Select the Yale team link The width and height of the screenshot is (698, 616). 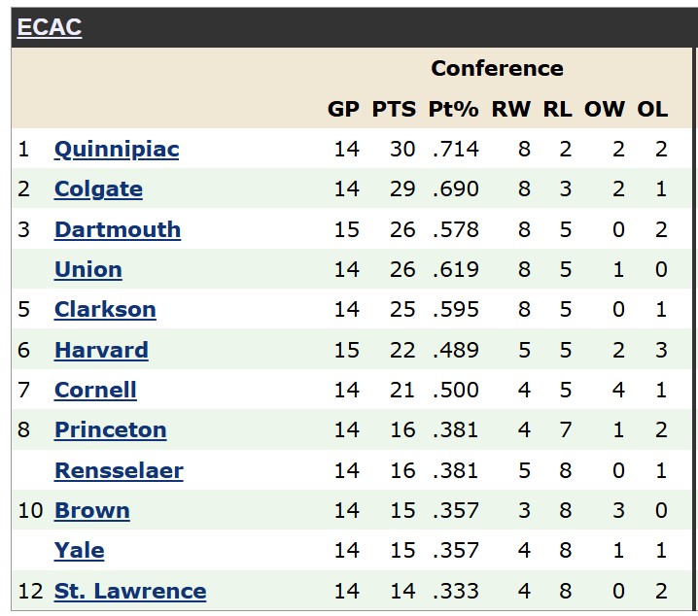coord(80,551)
